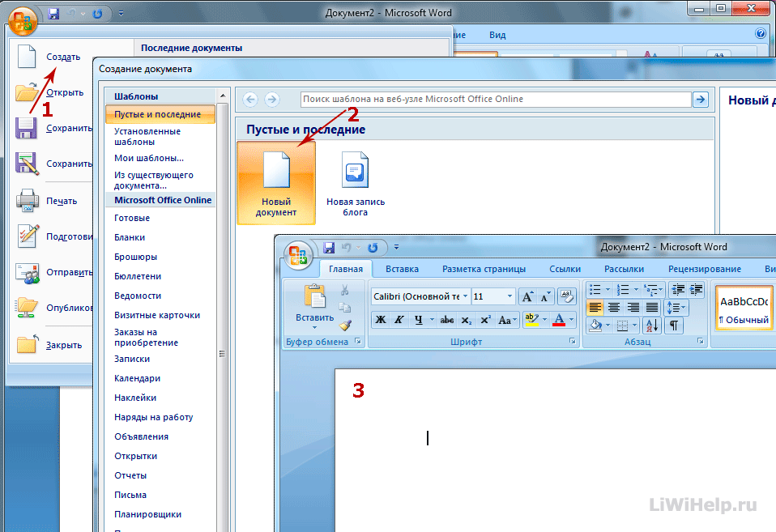The image size is (776, 532).
Task: Click the search go arrow next to template search
Action: tap(701, 100)
